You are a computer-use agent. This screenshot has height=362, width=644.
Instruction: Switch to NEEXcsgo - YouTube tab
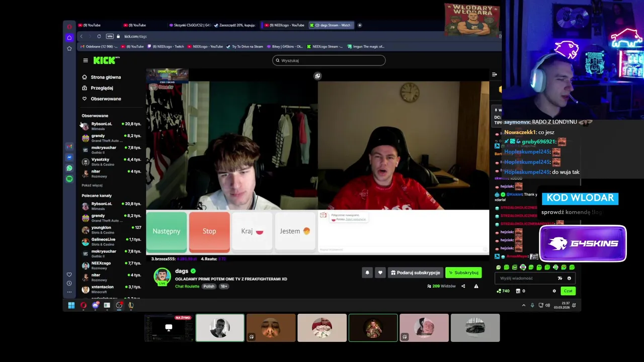pyautogui.click(x=285, y=25)
